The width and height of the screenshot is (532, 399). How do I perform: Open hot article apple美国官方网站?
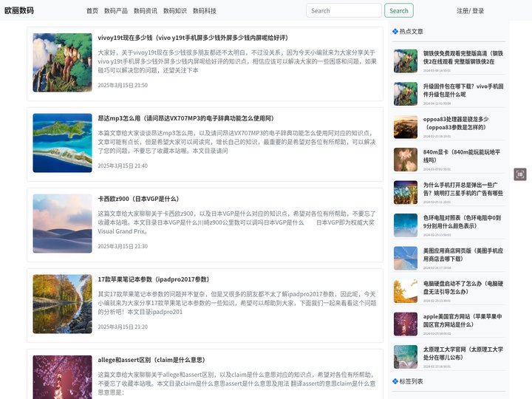(x=462, y=321)
